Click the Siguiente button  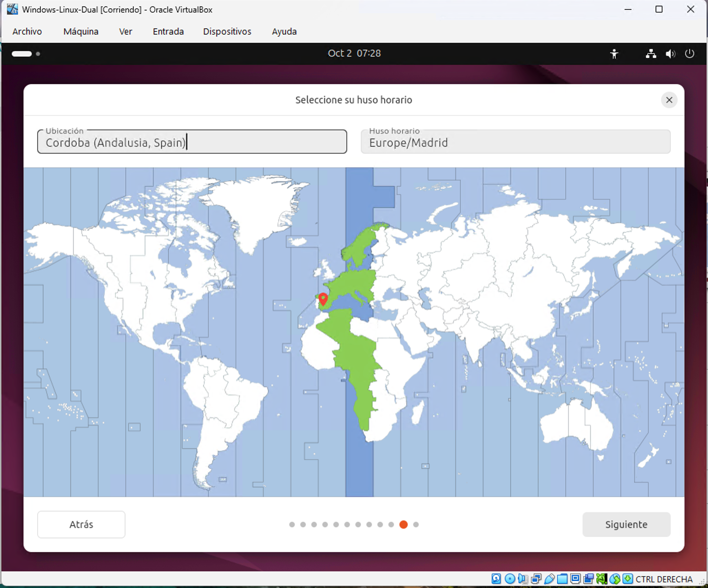pyautogui.click(x=626, y=524)
